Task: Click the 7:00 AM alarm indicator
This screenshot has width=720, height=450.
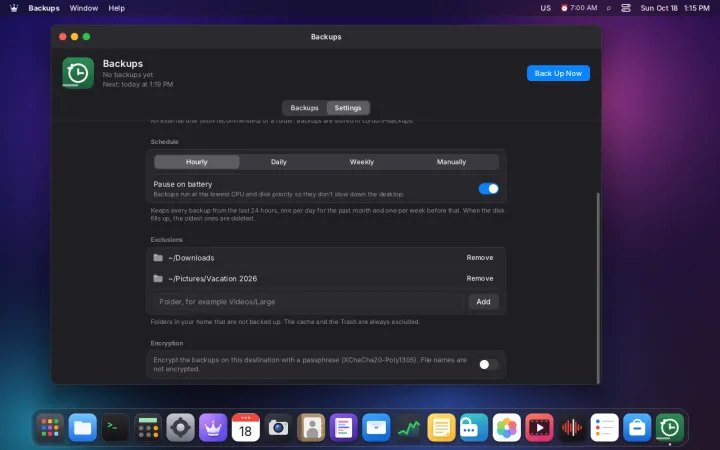Action: tap(579, 8)
